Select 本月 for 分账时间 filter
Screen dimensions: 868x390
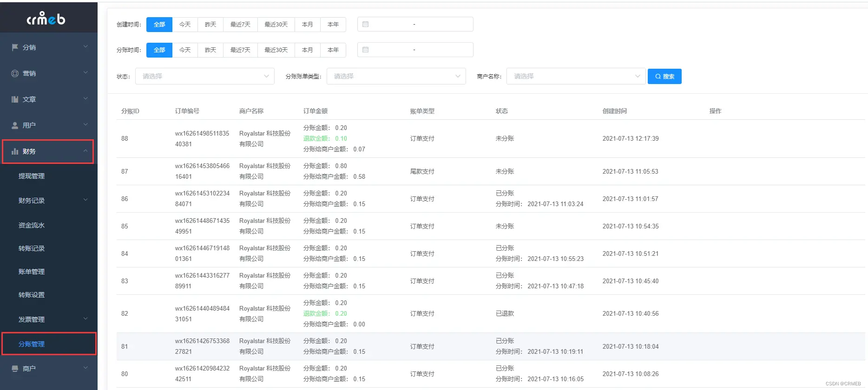[x=308, y=50]
